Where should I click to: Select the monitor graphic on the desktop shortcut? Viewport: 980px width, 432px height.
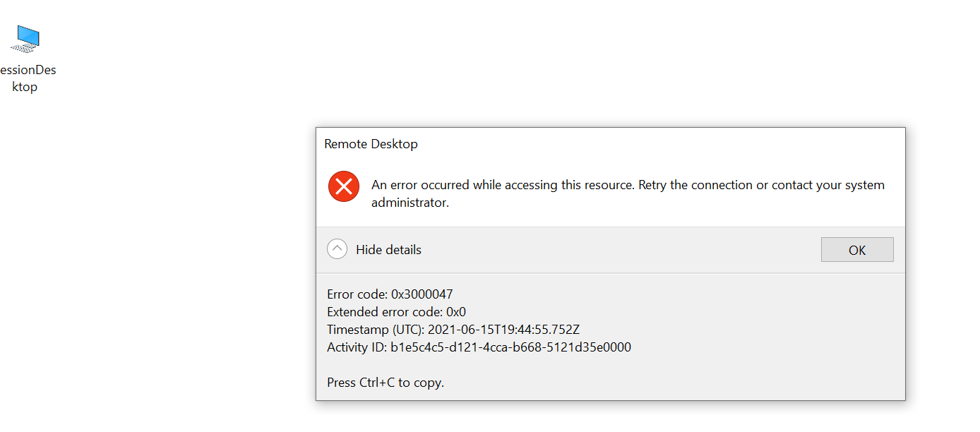coord(25,35)
